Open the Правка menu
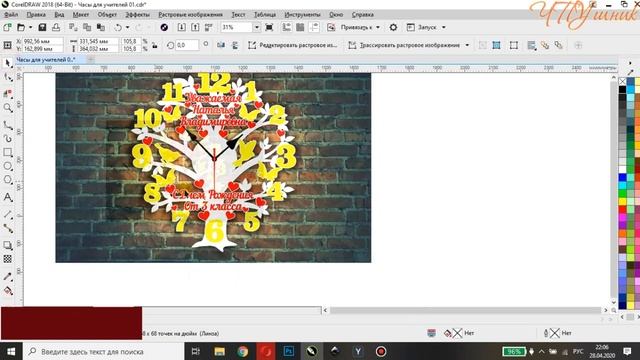This screenshot has height=360, width=640. (x=36, y=14)
